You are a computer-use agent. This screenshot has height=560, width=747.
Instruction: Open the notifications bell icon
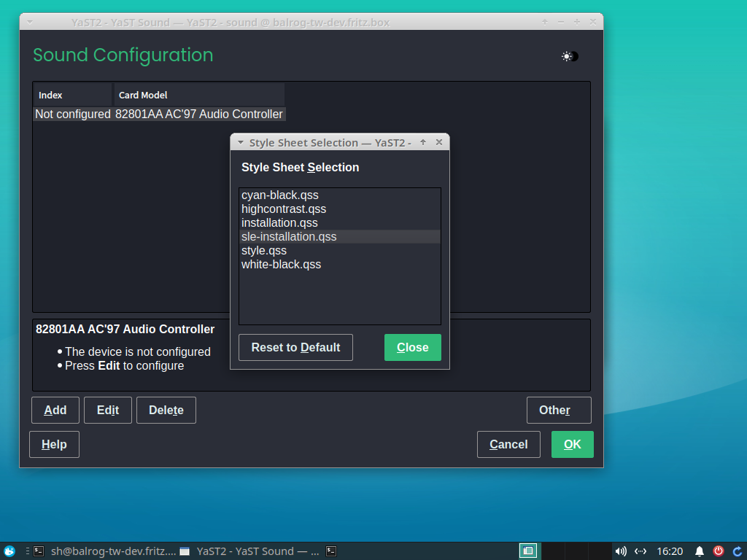[700, 551]
